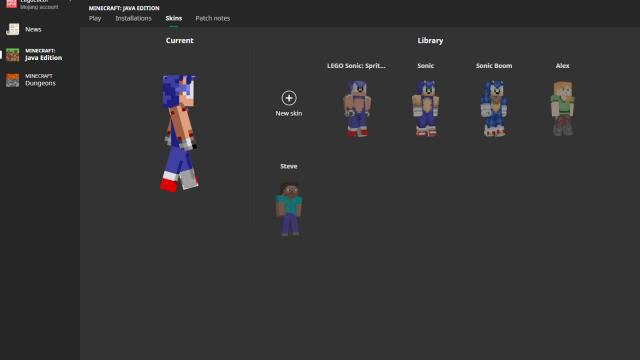The image size is (640, 360).
Task: Select the Skins tab
Action: [x=174, y=18]
